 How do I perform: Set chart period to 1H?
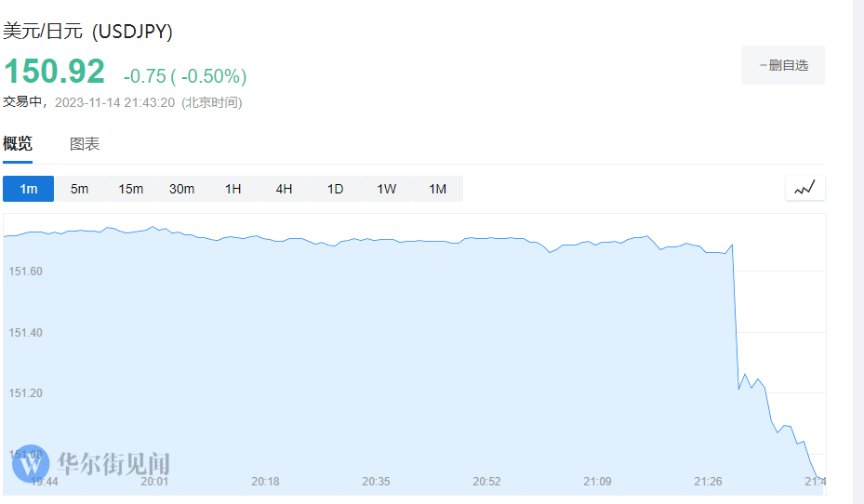(x=233, y=189)
